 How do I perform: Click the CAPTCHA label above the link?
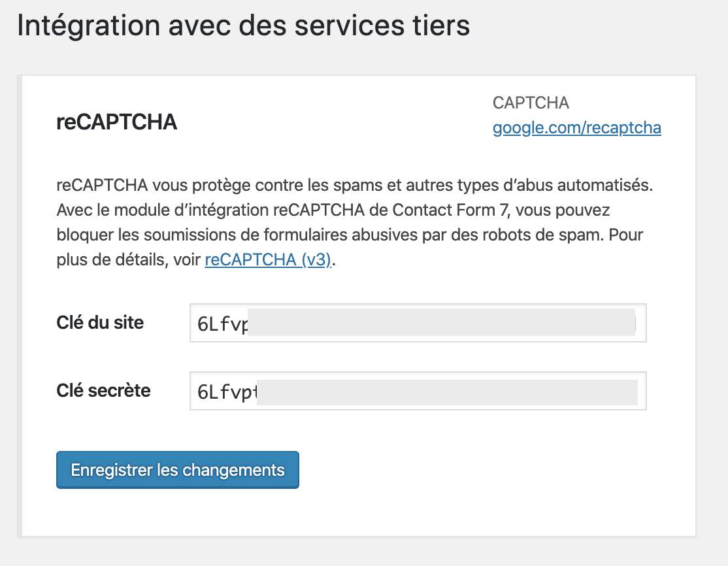pos(530,103)
